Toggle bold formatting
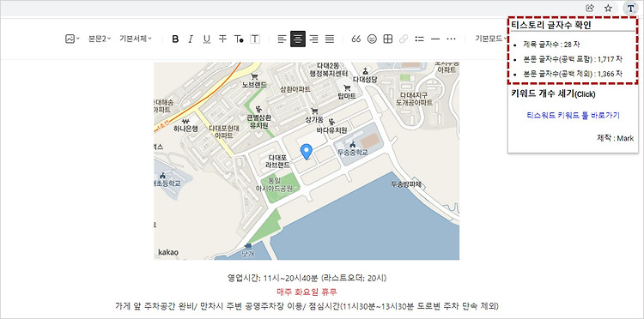Image resolution: width=644 pixels, height=319 pixels. click(175, 39)
